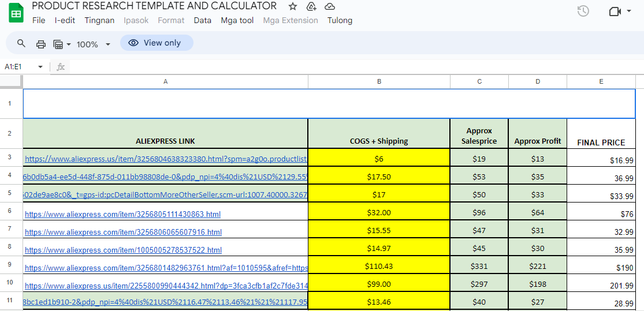This screenshot has width=644, height=311.
Task: Select column E header
Action: coord(601,82)
